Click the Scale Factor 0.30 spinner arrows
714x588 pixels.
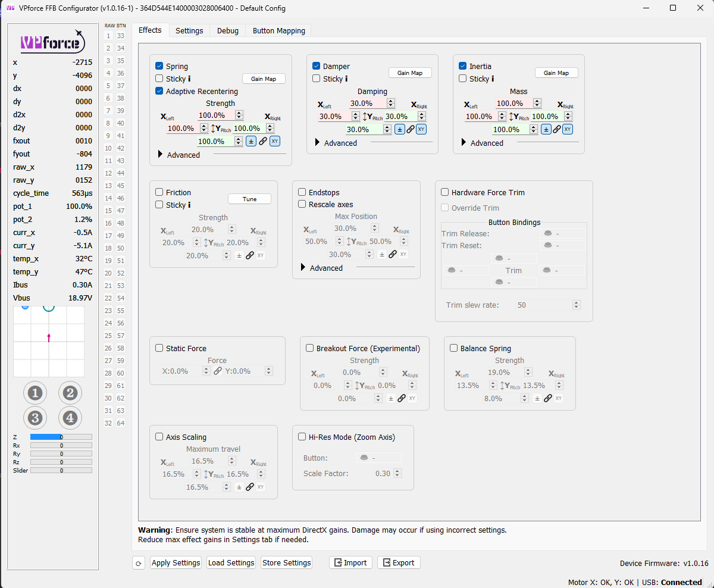[x=397, y=473]
